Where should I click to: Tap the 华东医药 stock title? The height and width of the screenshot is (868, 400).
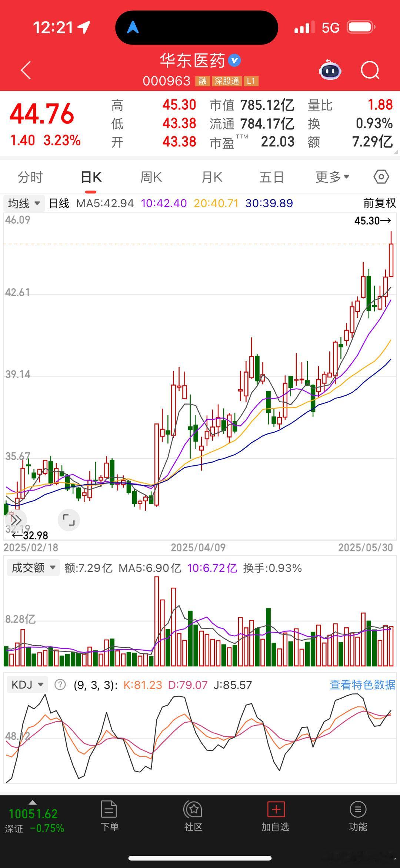(193, 60)
